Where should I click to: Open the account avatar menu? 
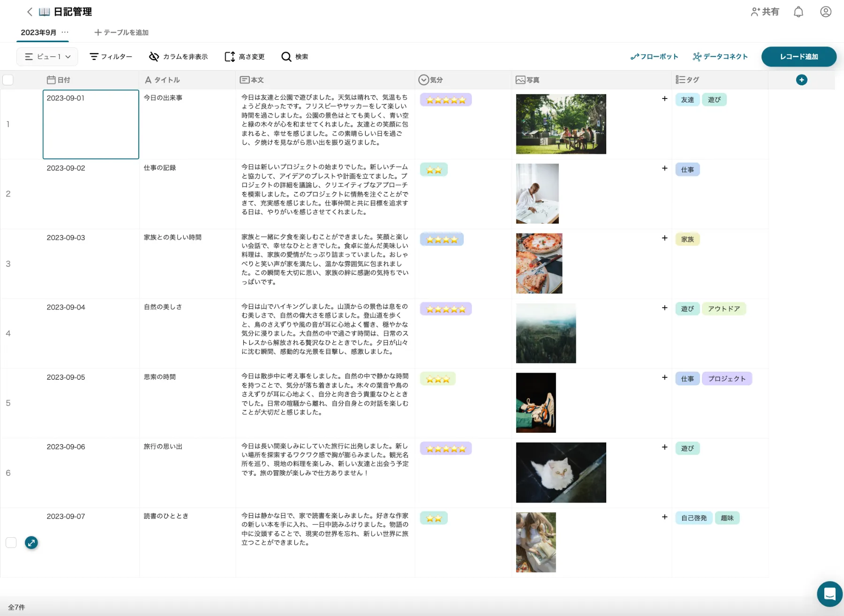pos(826,12)
